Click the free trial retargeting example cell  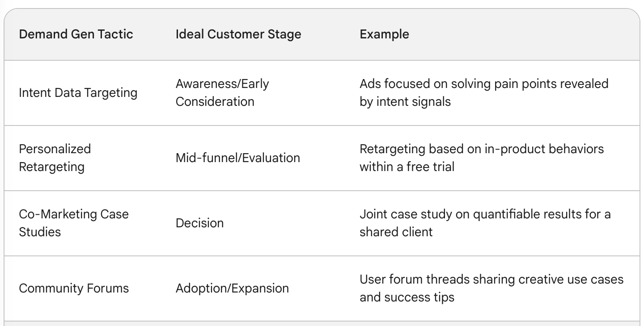coord(482,158)
